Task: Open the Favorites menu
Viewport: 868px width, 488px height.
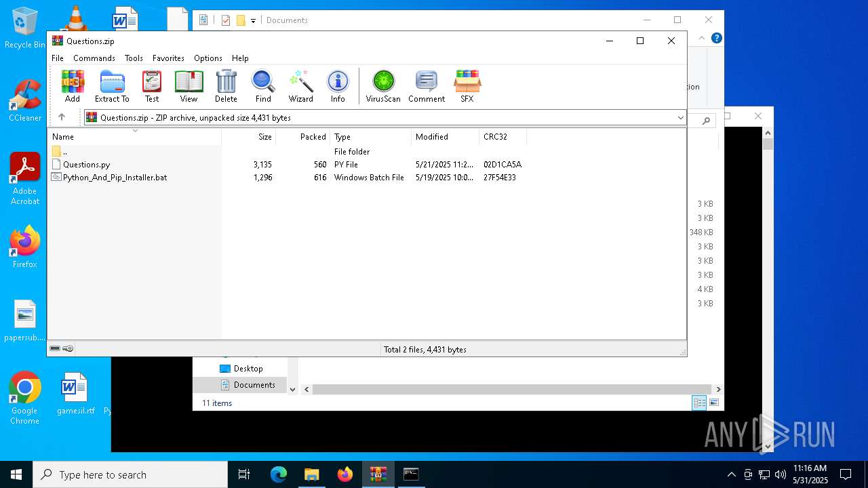Action: click(168, 58)
